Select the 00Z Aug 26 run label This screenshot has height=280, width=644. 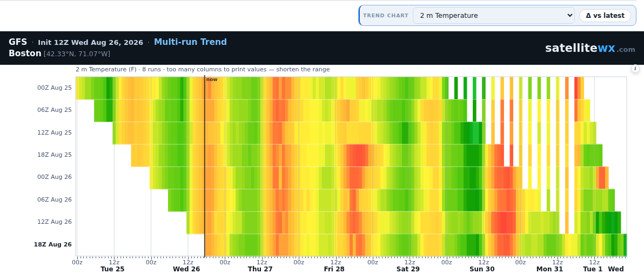tap(55, 177)
